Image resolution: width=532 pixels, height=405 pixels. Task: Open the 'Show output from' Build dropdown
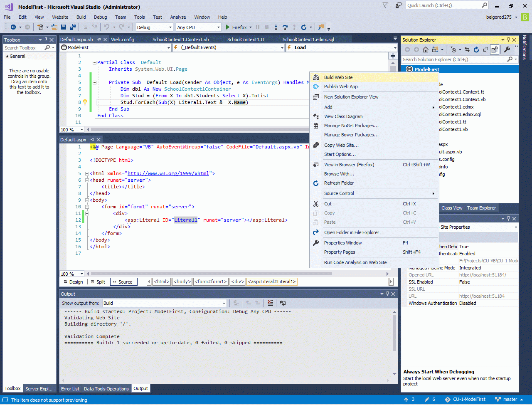(165, 303)
